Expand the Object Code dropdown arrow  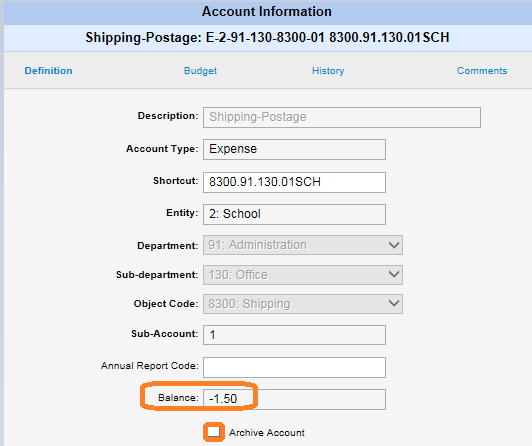(394, 303)
